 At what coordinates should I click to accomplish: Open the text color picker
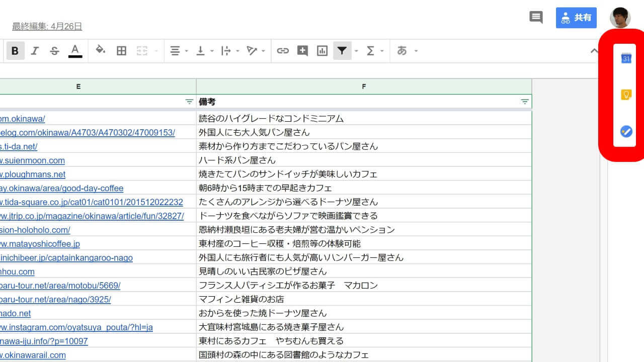(x=75, y=51)
